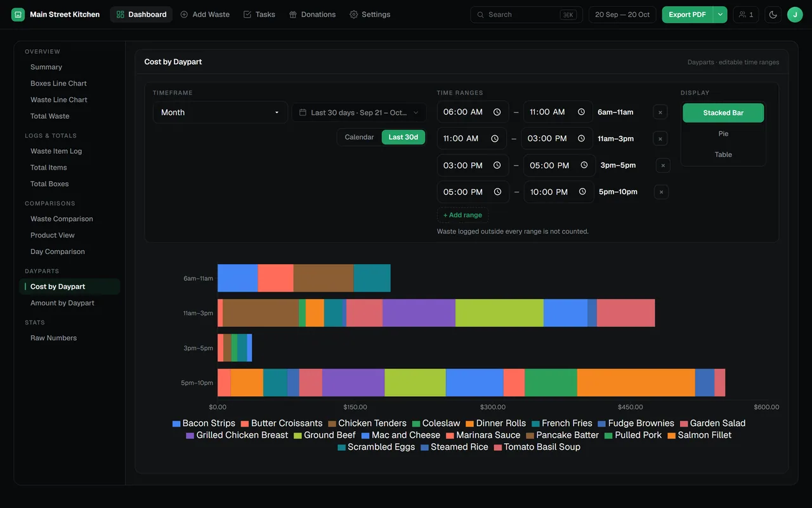Open the Add Waste tab

point(205,15)
